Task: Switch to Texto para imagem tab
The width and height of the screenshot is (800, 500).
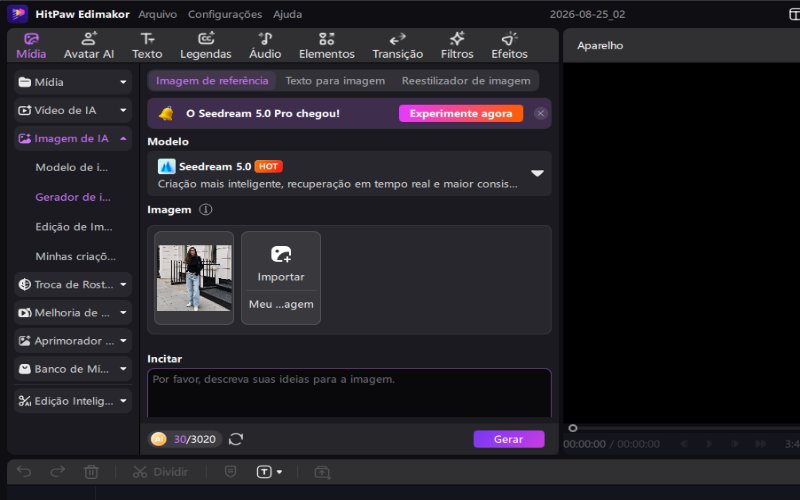Action: coord(335,81)
